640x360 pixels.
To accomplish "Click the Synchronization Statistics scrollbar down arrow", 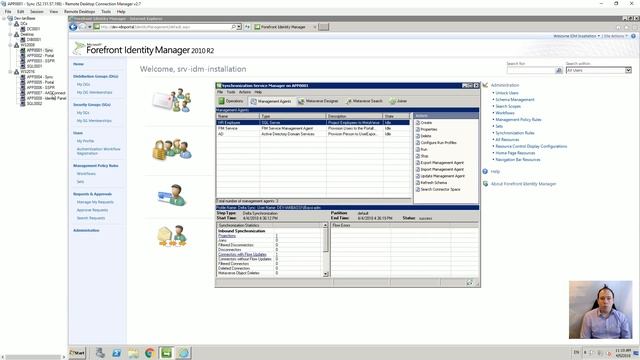I will coord(325,274).
